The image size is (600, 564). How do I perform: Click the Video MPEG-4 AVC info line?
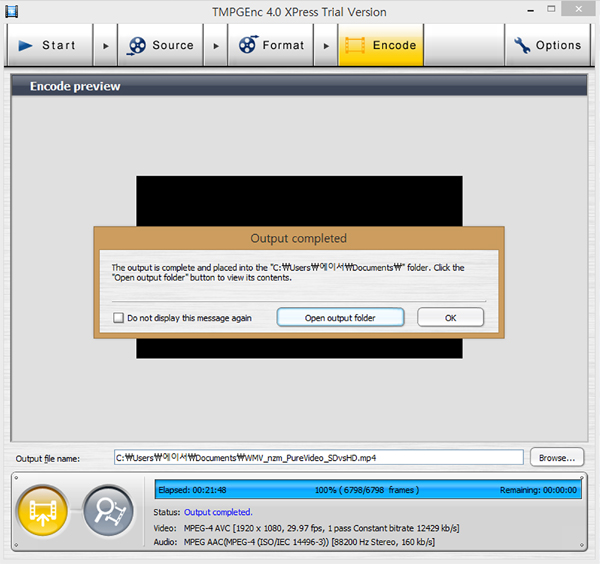pyautogui.click(x=306, y=528)
